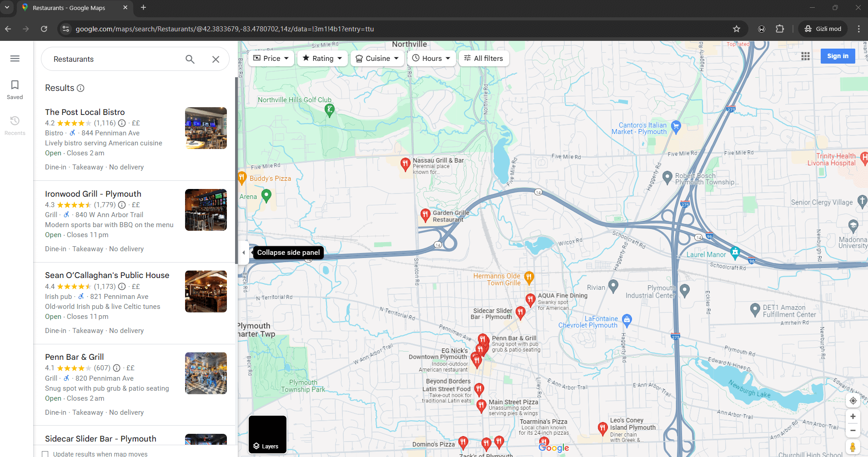Open the Saved places icon
The image size is (868, 457).
point(15,89)
